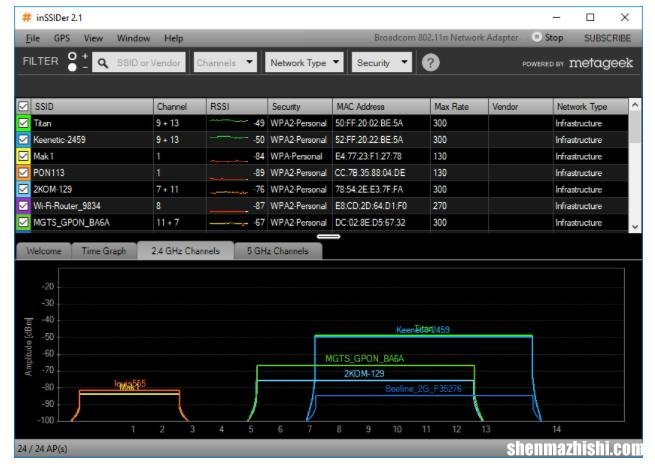
Task: Click MAC address CC:7B:35:88:04:DE
Action: coord(370,172)
